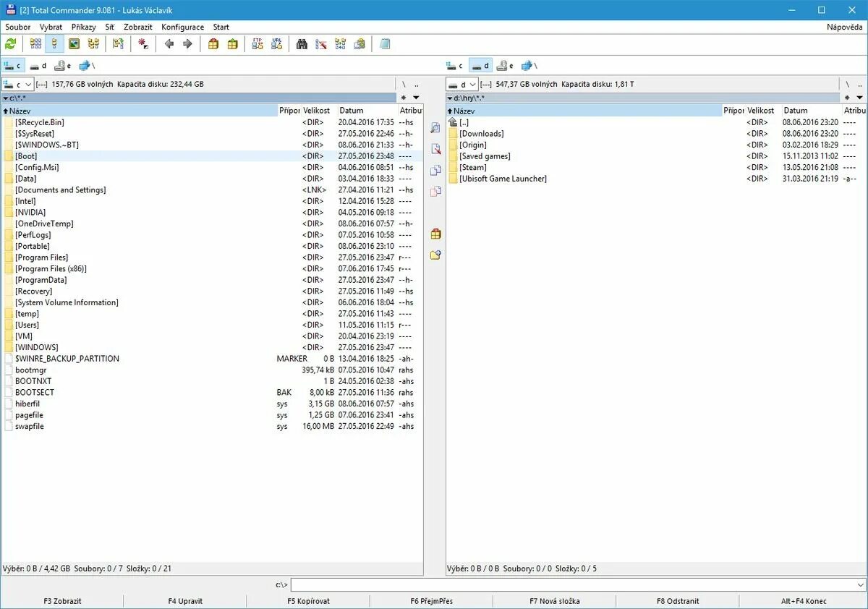Click the copy icon in middle bar

pos(435,171)
